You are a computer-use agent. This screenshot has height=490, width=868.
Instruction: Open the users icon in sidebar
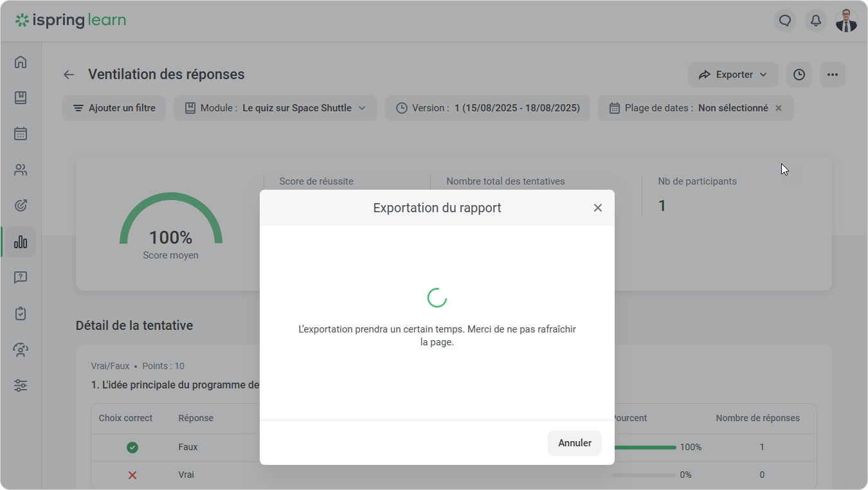[x=21, y=170]
